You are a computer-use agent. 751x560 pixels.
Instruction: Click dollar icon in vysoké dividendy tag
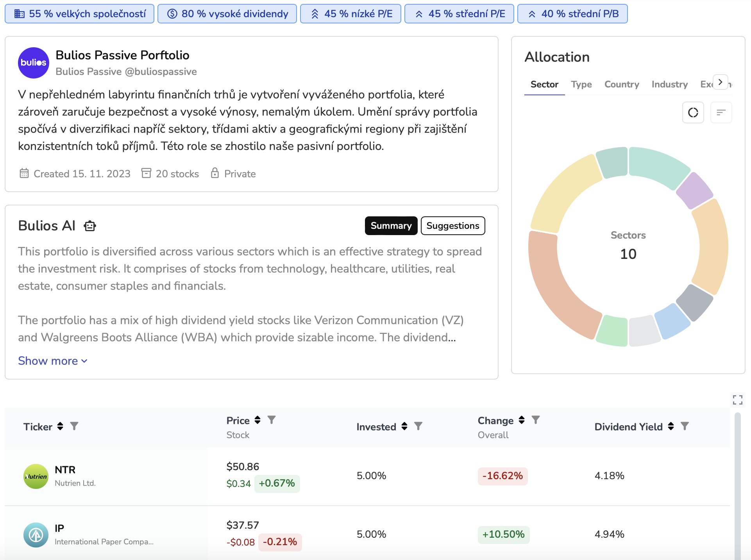point(172,14)
